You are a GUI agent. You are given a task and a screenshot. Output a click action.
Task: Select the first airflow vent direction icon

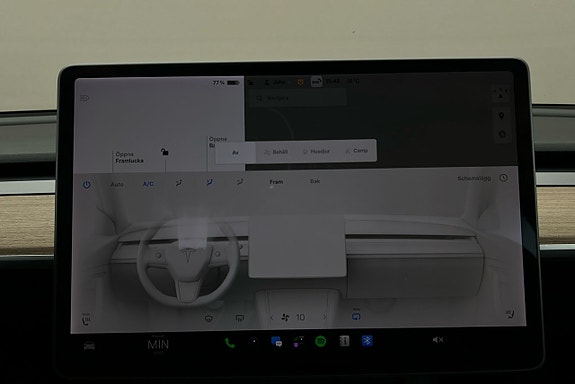click(x=179, y=183)
